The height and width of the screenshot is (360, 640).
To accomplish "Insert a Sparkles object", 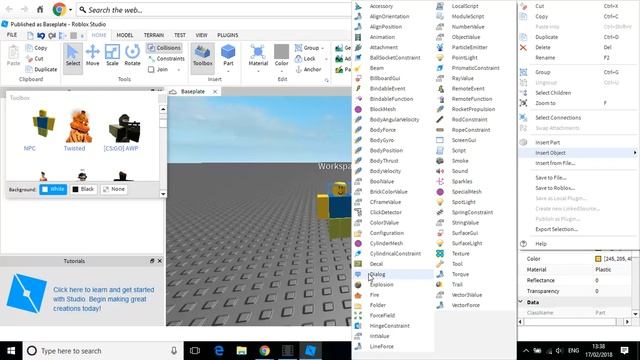I will click(x=462, y=181).
